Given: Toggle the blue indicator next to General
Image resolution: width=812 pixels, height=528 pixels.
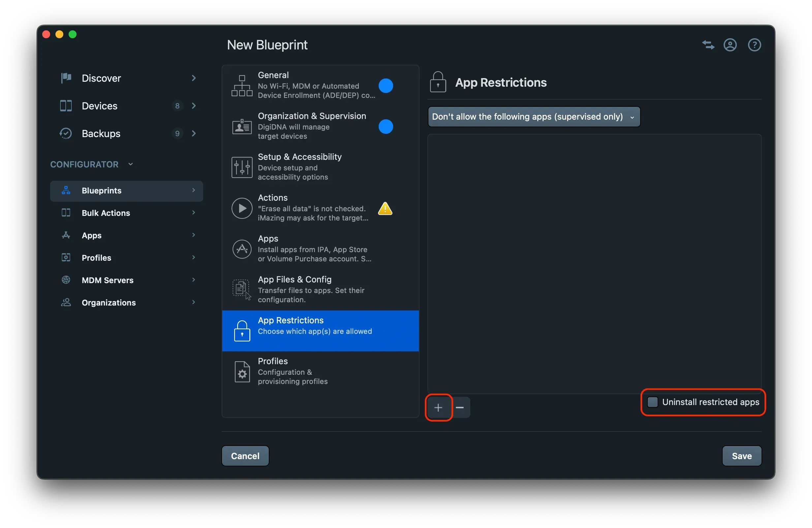Looking at the screenshot, I should (386, 86).
